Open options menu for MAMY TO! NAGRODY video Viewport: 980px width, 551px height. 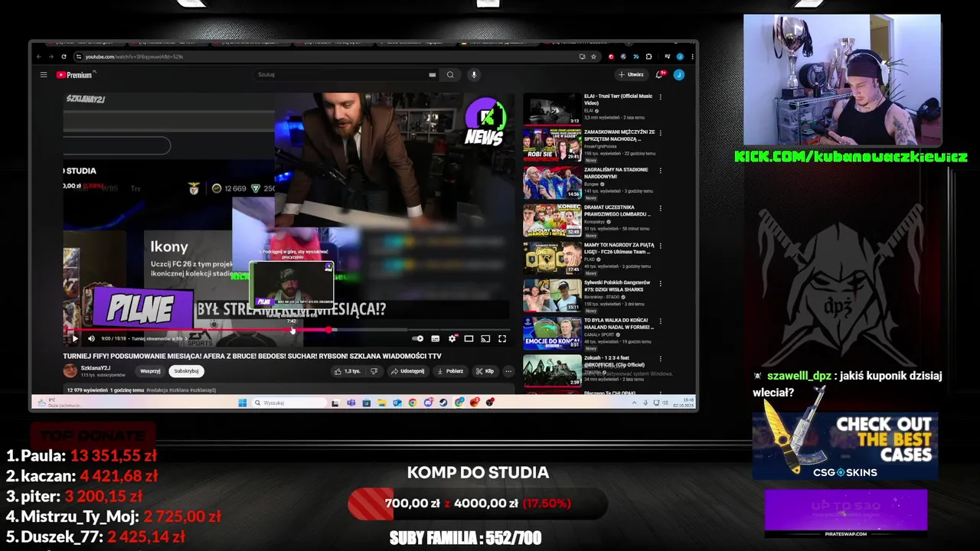[661, 246]
